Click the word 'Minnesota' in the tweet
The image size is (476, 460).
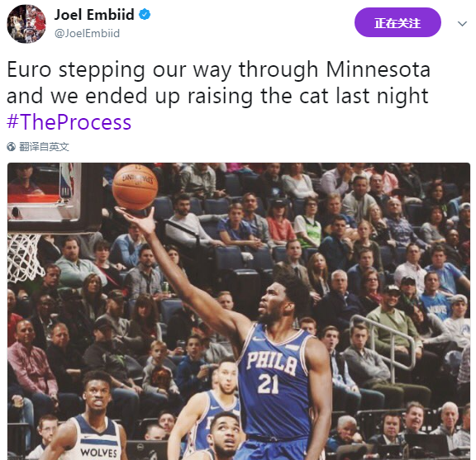click(378, 70)
